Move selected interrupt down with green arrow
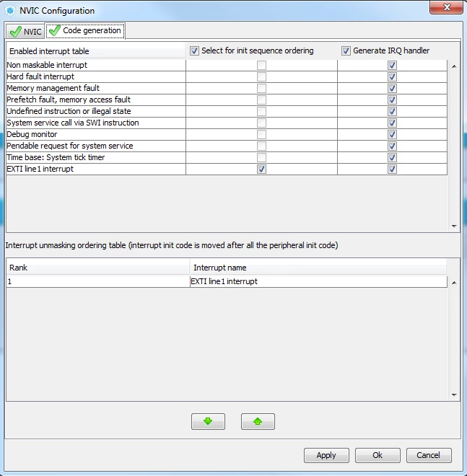 [208, 421]
